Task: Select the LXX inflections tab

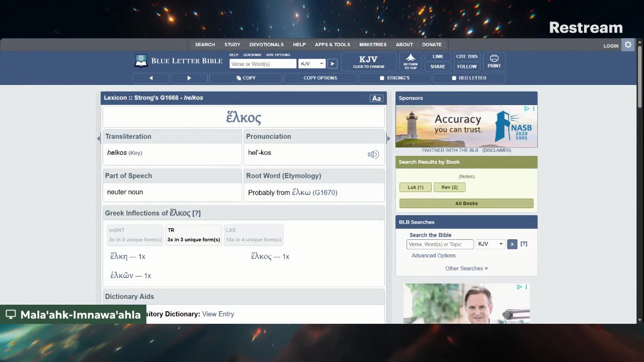Action: pos(254,235)
